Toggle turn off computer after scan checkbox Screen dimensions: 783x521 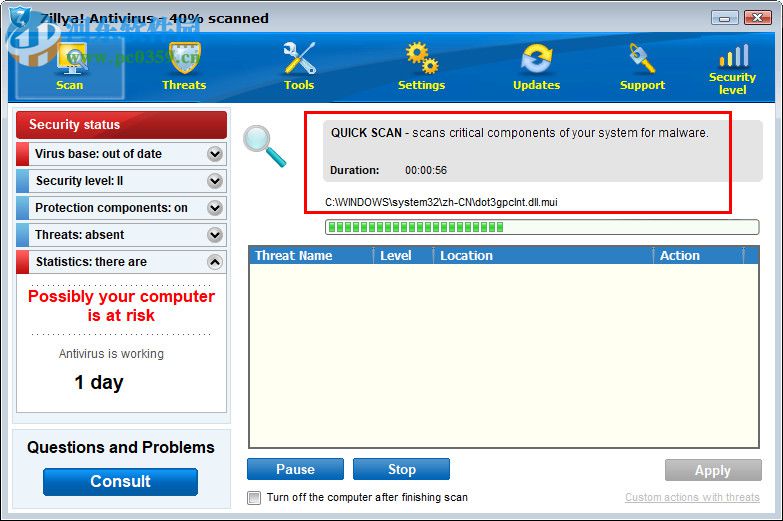(x=254, y=498)
